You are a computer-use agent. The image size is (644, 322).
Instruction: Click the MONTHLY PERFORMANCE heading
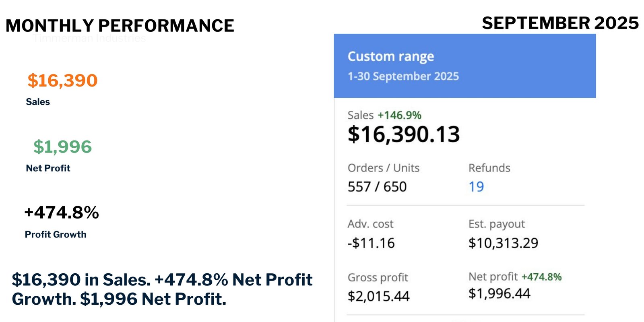120,26
